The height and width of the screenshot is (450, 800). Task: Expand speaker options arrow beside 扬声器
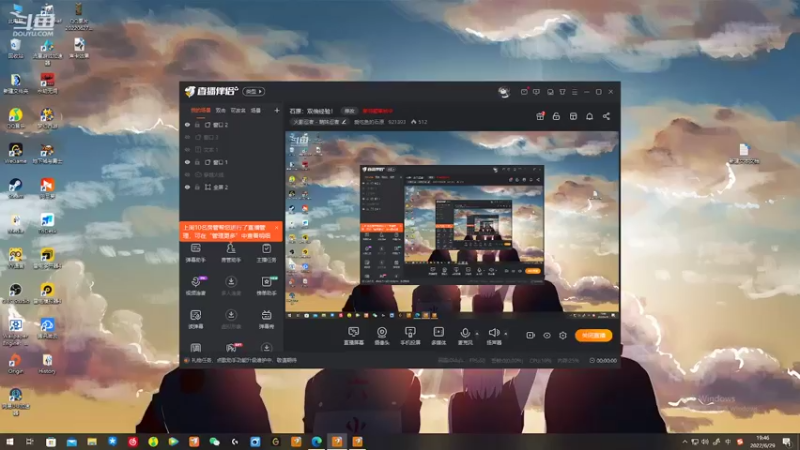tap(506, 334)
